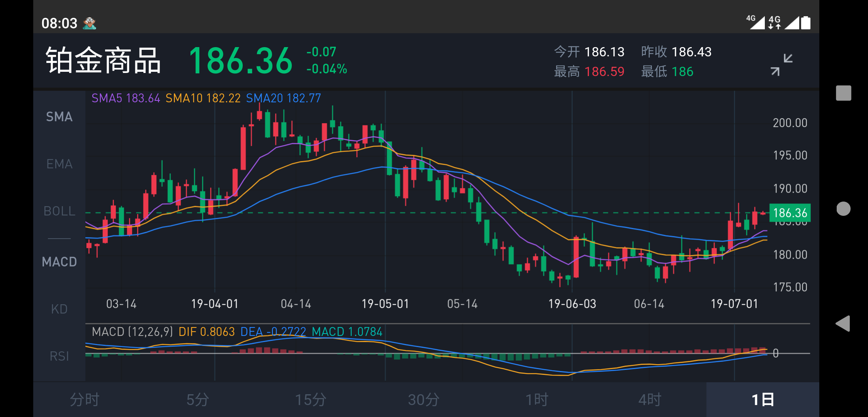Switch sub-chart to KD indicator
868x417 pixels.
pos(59,309)
